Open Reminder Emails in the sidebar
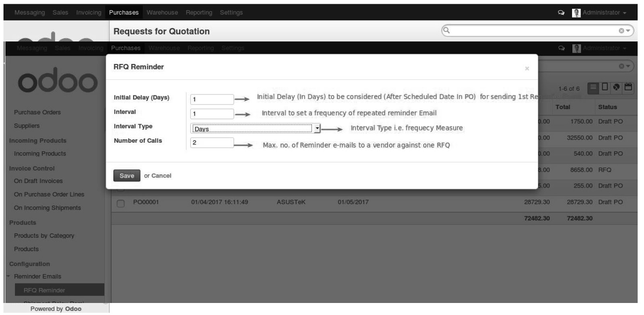644x315 pixels. (38, 276)
